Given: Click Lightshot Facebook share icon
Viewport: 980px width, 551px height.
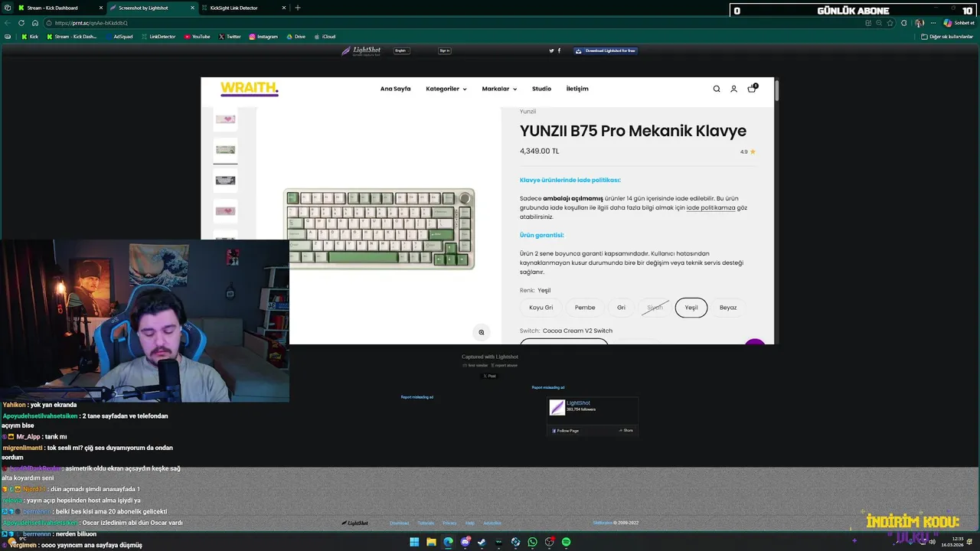Looking at the screenshot, I should (559, 51).
